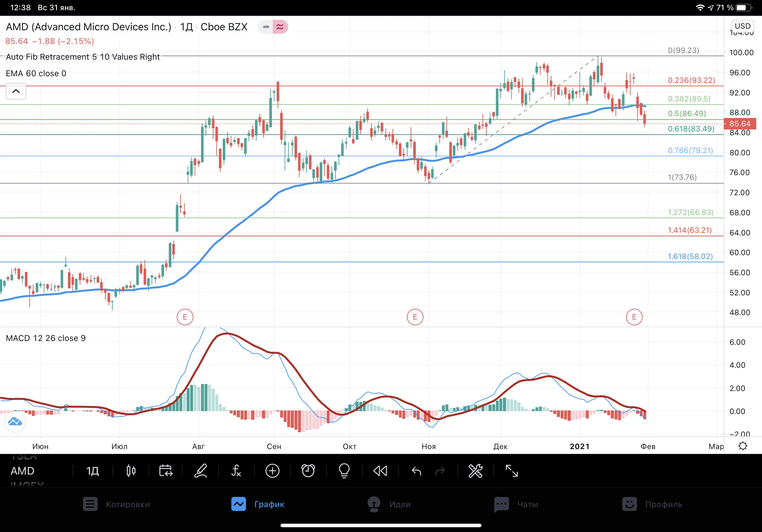
Task: Redo the chart action
Action: point(440,471)
